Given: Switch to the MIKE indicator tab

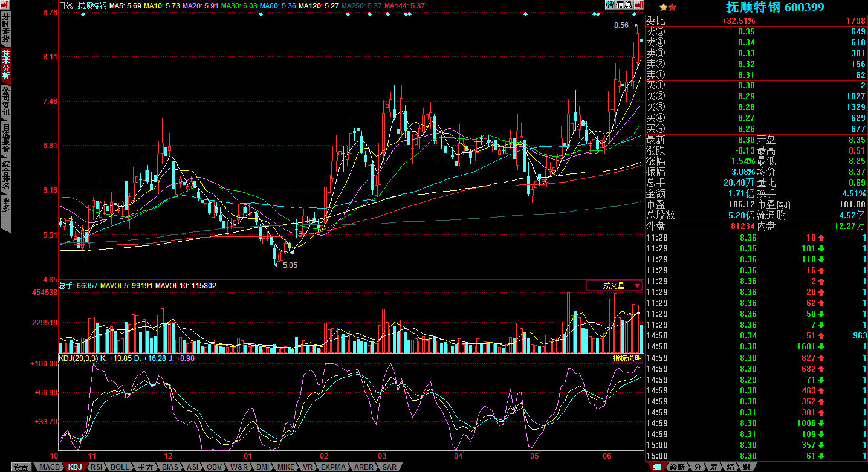Looking at the screenshot, I should click(286, 467).
